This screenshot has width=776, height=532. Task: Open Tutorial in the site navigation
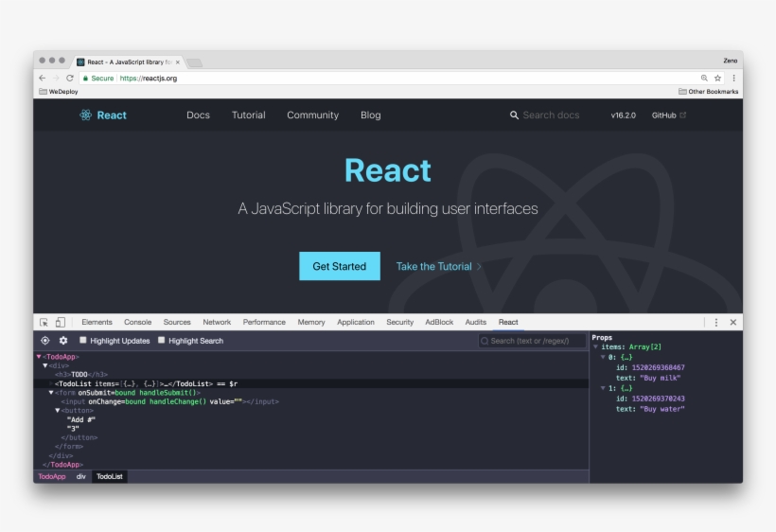click(249, 115)
